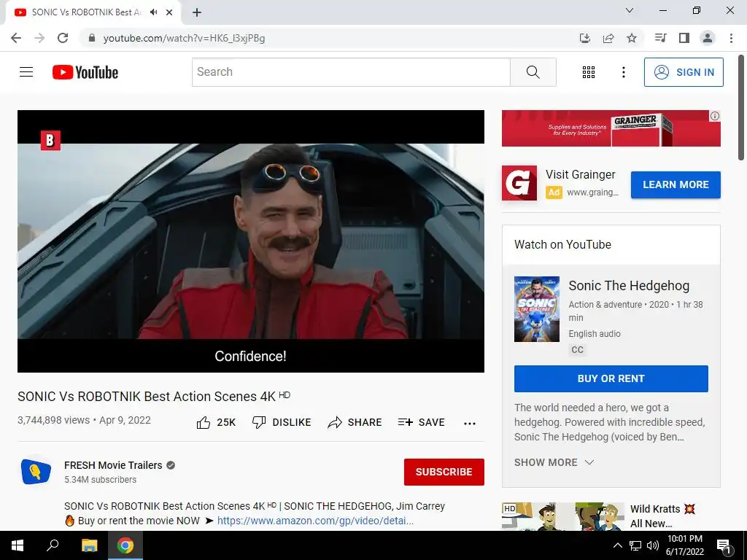
Task: Open more actions ellipsis under video
Action: 470,424
